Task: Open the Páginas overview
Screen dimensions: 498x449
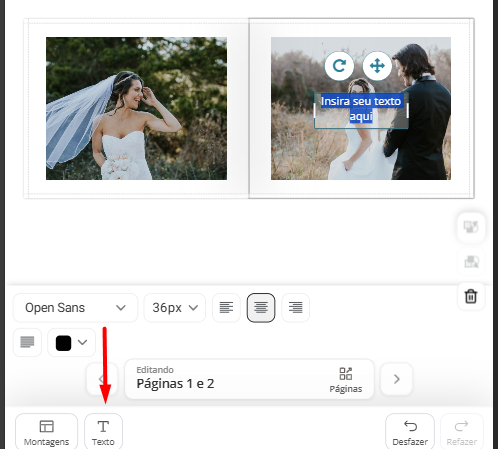Action: tap(346, 380)
